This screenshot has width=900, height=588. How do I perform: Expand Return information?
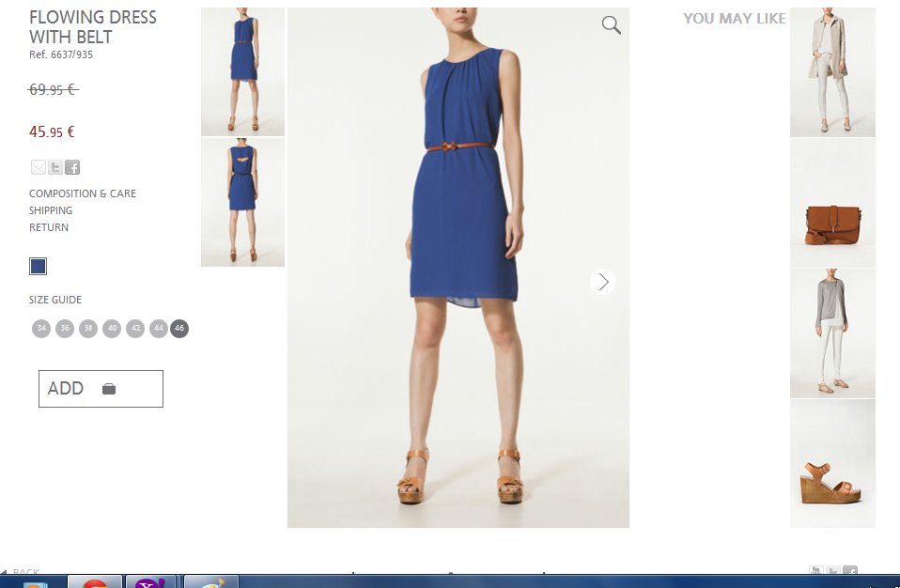(x=49, y=227)
